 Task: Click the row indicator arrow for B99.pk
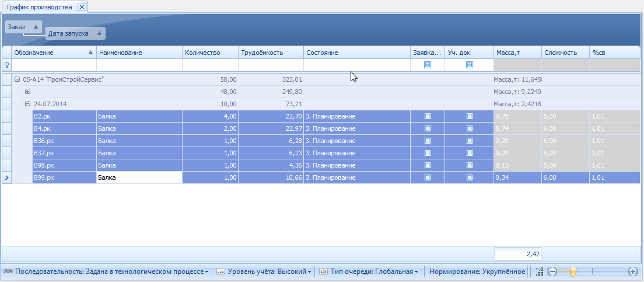pos(6,178)
